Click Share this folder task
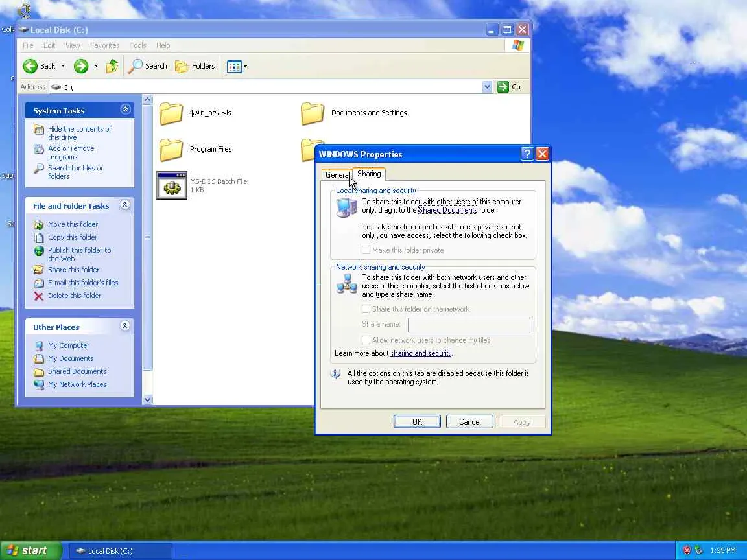 [x=73, y=270]
